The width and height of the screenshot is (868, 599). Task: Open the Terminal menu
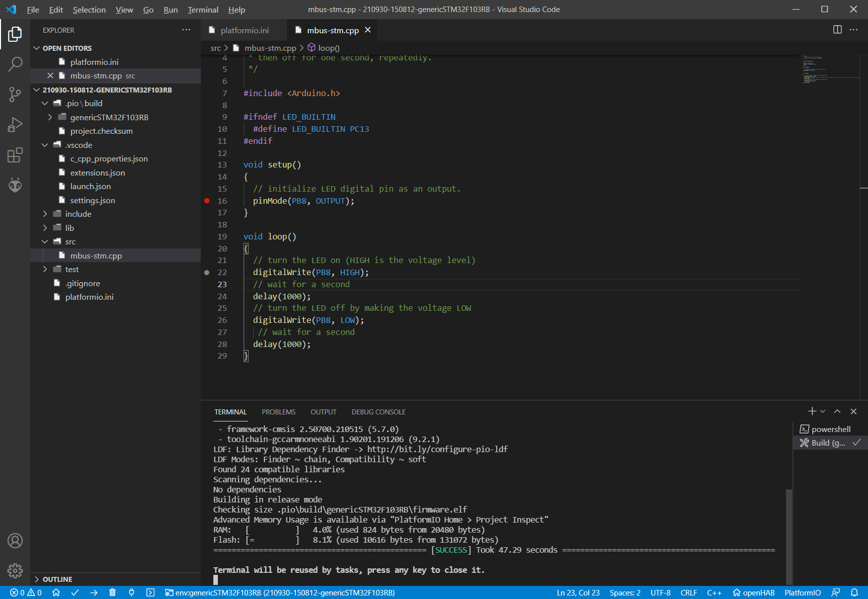203,10
